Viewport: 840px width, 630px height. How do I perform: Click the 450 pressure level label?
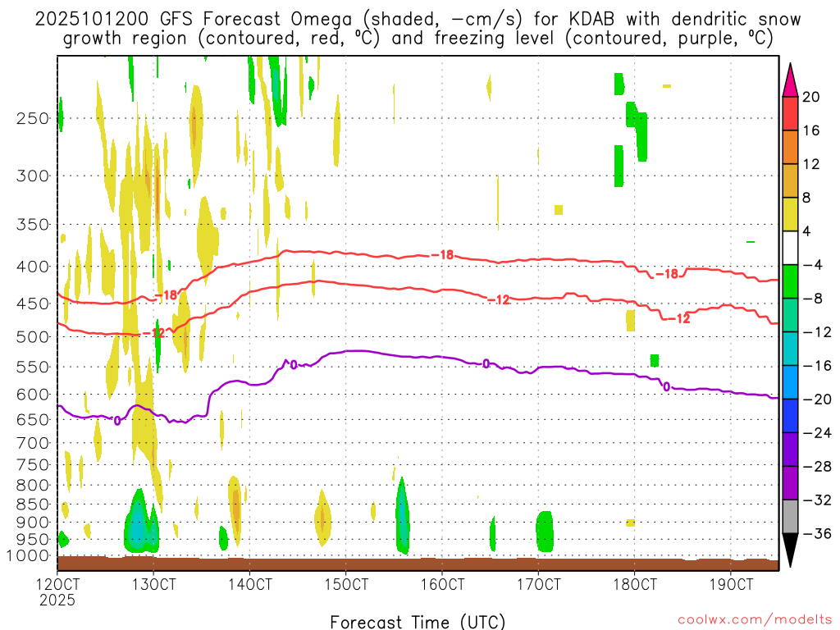33,304
